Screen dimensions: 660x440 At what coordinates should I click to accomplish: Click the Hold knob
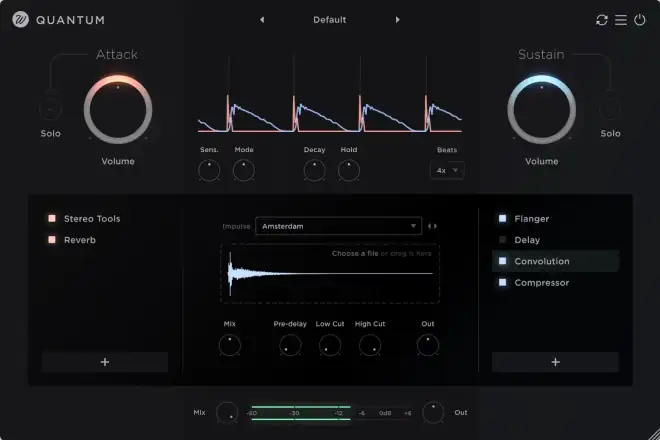pyautogui.click(x=349, y=171)
